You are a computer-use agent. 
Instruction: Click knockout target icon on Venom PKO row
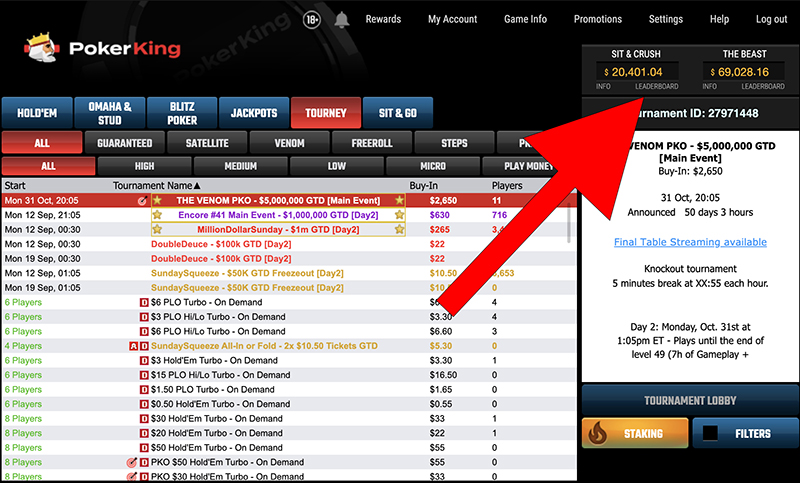click(142, 200)
